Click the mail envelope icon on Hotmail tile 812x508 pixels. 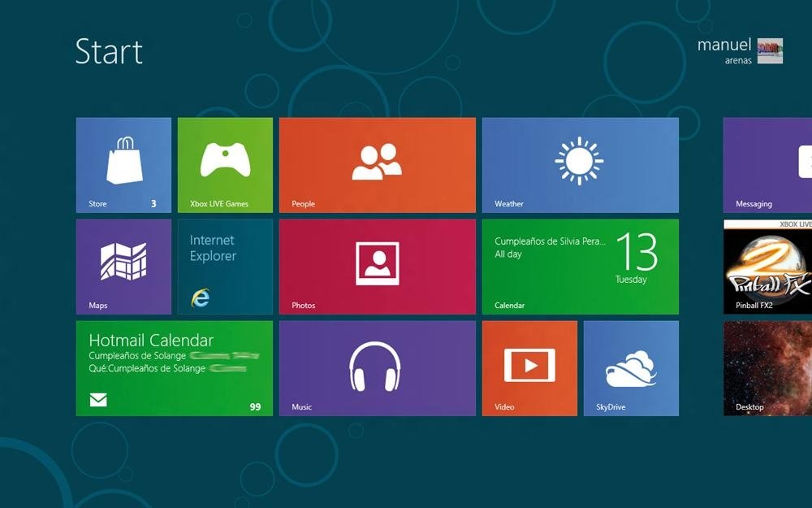click(x=98, y=400)
